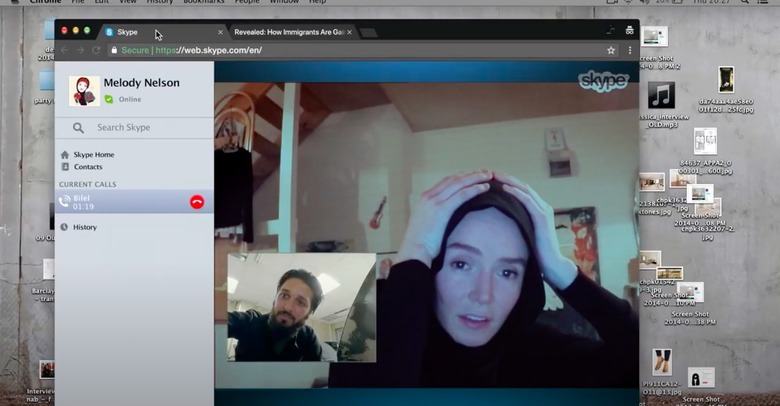Click the home icon next to Skype Home
This screenshot has width=780, height=406.
[x=65, y=155]
